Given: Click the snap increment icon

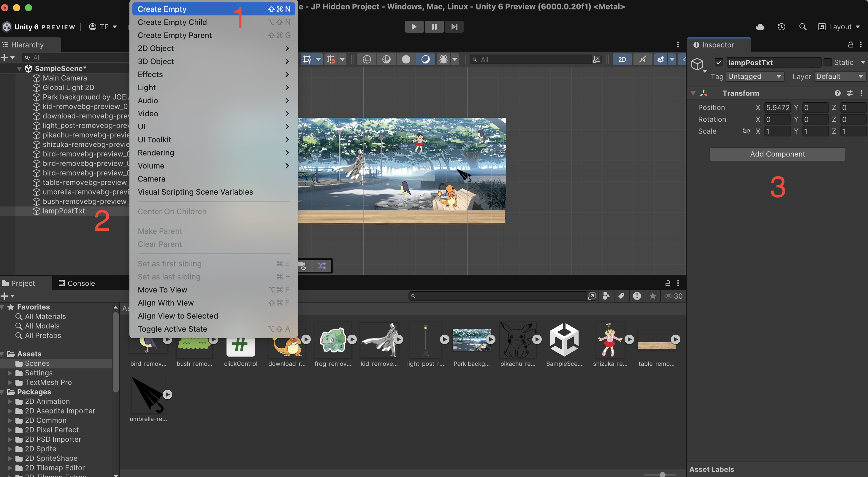Looking at the screenshot, I should pyautogui.click(x=331, y=59).
